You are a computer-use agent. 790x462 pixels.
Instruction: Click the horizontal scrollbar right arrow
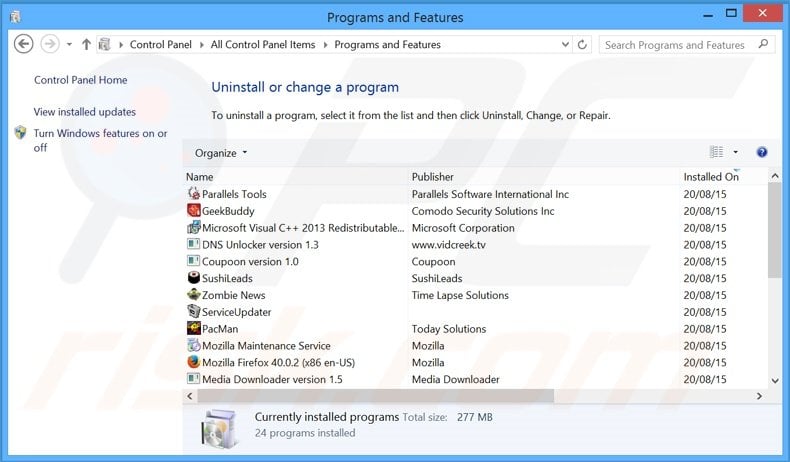[x=759, y=397]
